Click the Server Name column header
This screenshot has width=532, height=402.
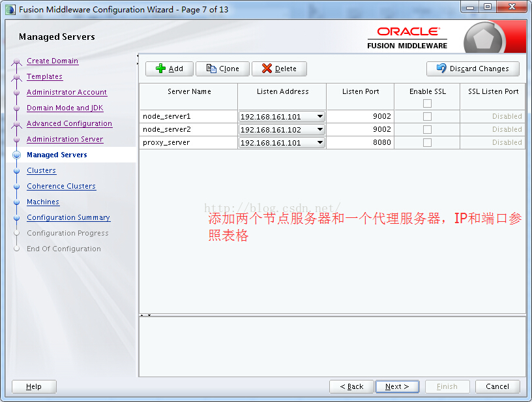pos(189,97)
